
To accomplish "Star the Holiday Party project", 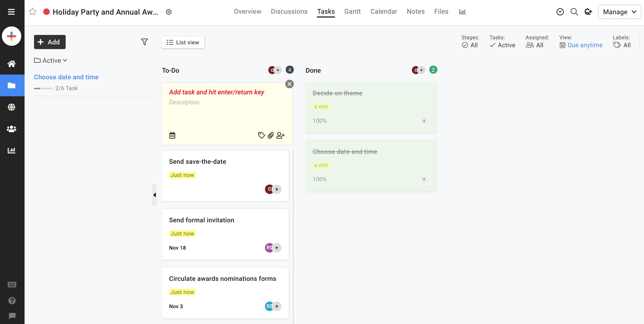I will pyautogui.click(x=33, y=12).
